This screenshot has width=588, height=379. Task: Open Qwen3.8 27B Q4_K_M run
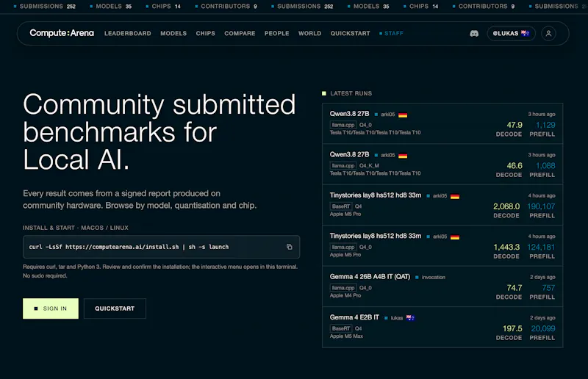coord(442,165)
